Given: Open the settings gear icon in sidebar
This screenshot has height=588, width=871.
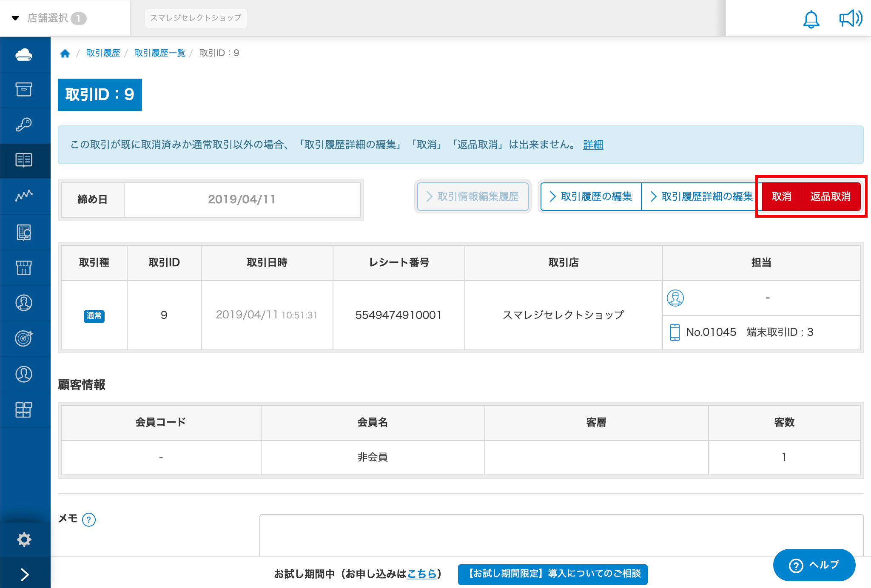Looking at the screenshot, I should 24,540.
